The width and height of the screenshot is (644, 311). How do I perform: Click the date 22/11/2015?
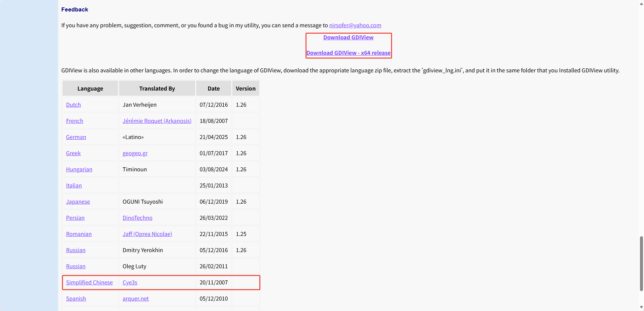[x=214, y=234]
